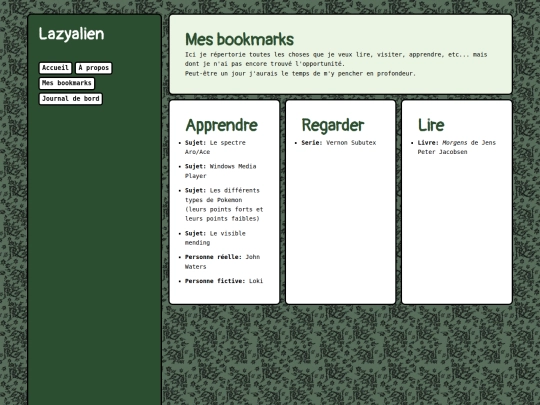Image resolution: width=540 pixels, height=405 pixels.
Task: Click the intro sentence starting 'Ici je répertorie'
Action: [336, 59]
